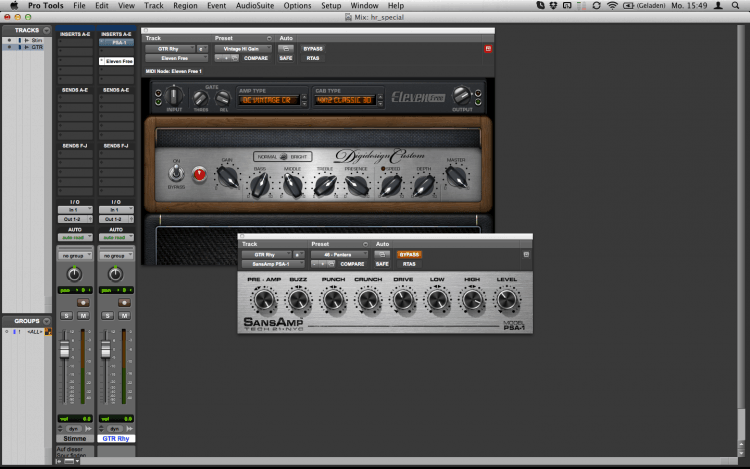Click the tremolo SPEED knob on the amp
The height and width of the screenshot is (469, 750).
click(391, 185)
